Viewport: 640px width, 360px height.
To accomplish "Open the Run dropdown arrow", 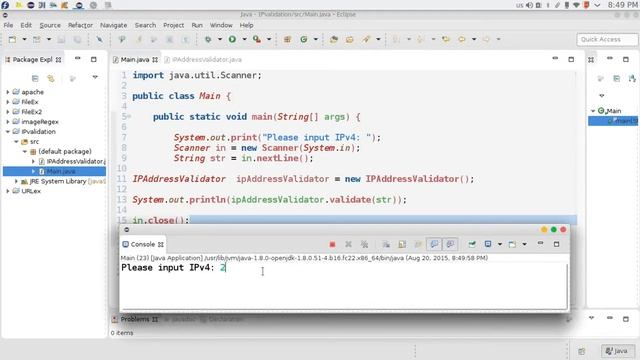I will (x=244, y=39).
